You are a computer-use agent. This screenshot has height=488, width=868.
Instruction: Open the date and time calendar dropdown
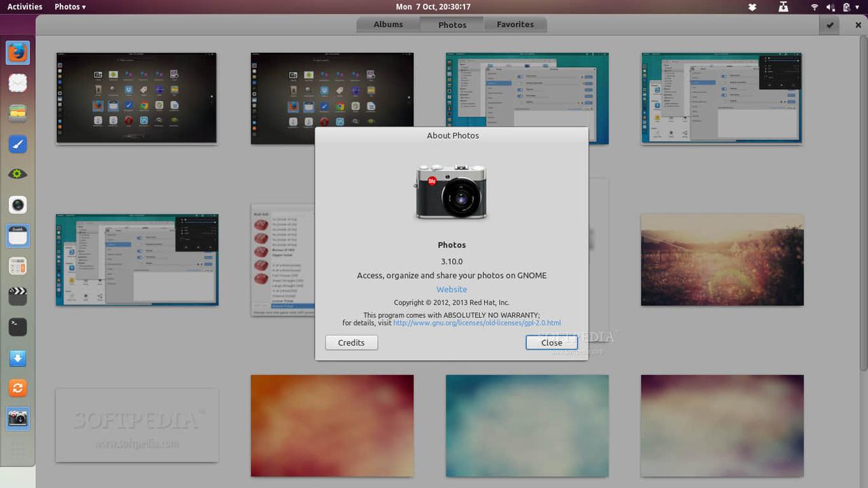click(433, 7)
